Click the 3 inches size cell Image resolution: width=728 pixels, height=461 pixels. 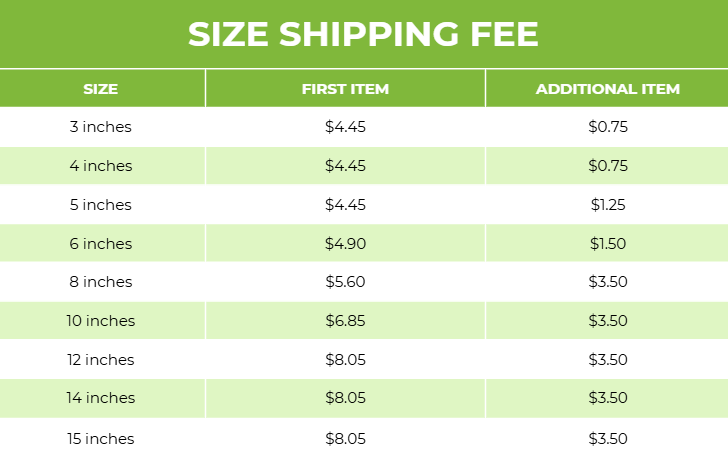[100, 127]
